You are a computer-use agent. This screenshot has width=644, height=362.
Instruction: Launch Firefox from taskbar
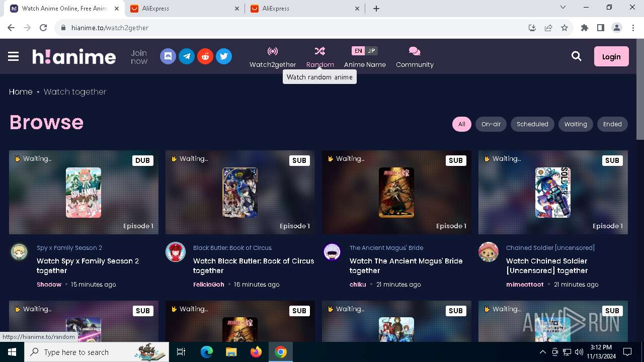[x=256, y=352]
